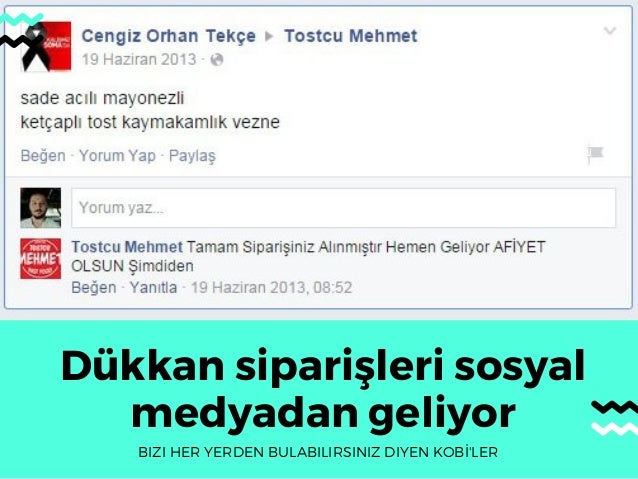
Task: Click the commenter's profile photo beside comment box
Action: (x=41, y=208)
